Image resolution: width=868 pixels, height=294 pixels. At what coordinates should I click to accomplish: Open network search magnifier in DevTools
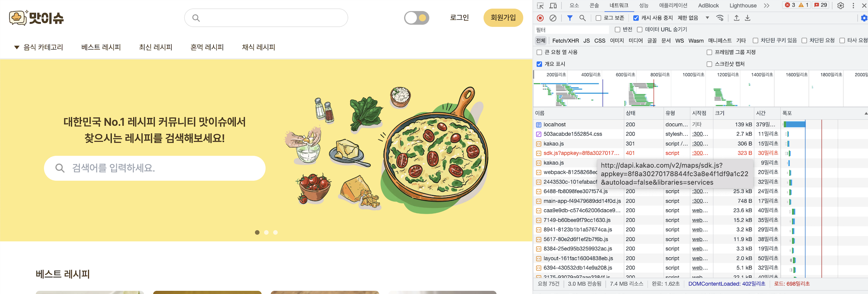[x=582, y=18]
